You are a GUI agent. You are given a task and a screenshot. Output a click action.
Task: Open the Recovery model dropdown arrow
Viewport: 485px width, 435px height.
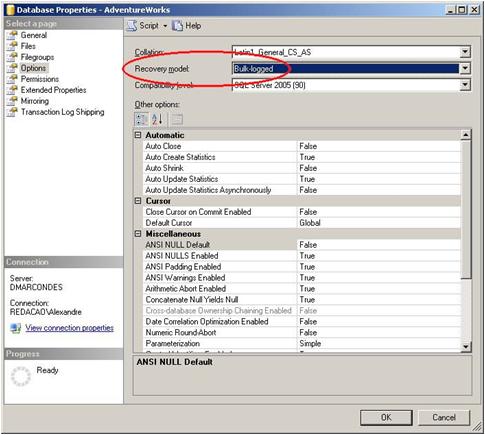pyautogui.click(x=465, y=68)
